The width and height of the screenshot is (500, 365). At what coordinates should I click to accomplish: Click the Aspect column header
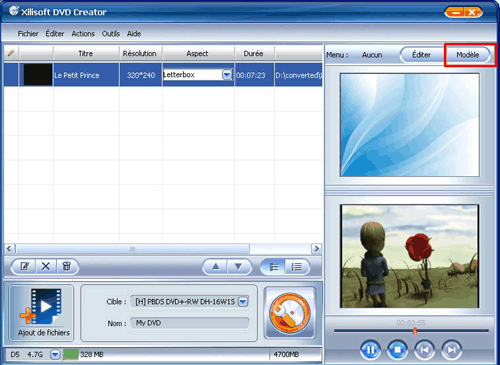click(197, 53)
